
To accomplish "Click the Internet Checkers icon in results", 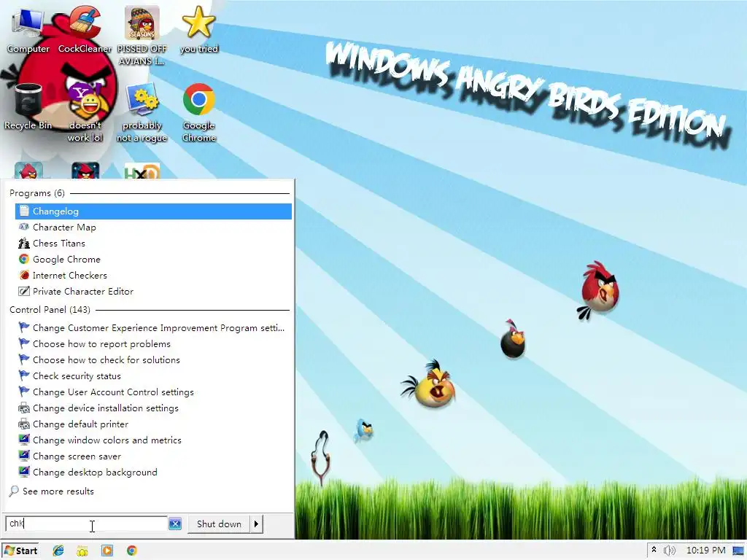I will pos(24,275).
